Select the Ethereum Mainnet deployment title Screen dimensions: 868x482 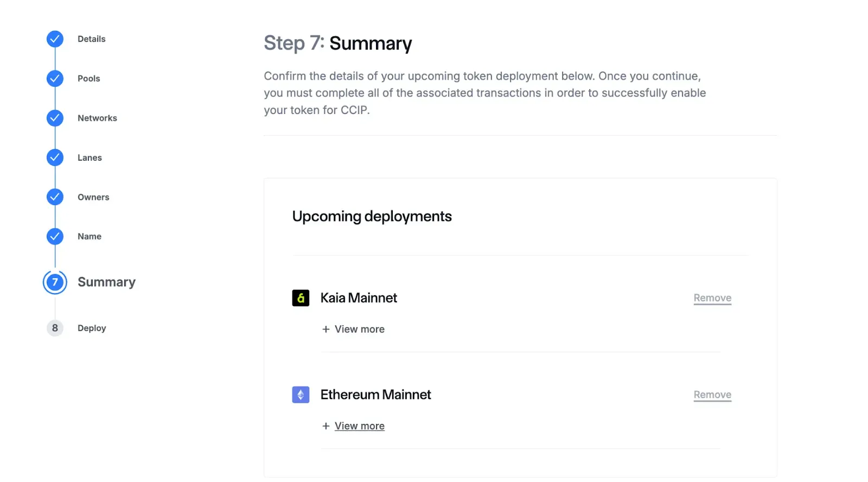[375, 395]
